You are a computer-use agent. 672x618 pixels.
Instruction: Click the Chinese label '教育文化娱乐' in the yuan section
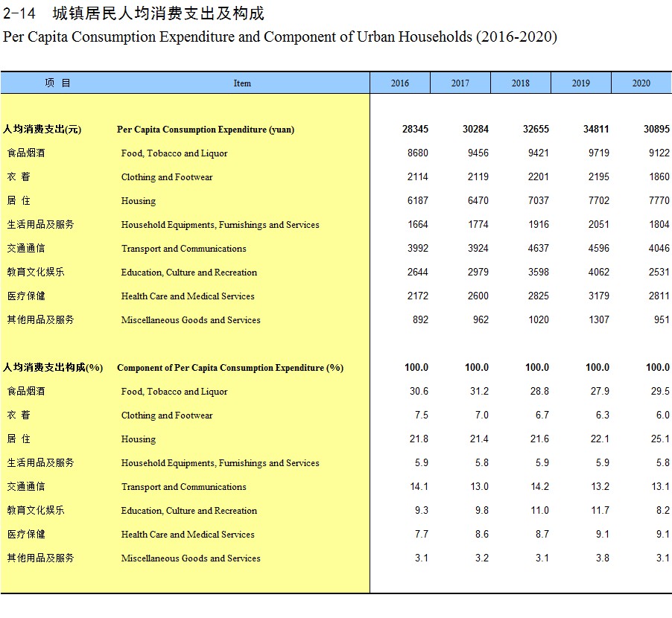(x=36, y=272)
